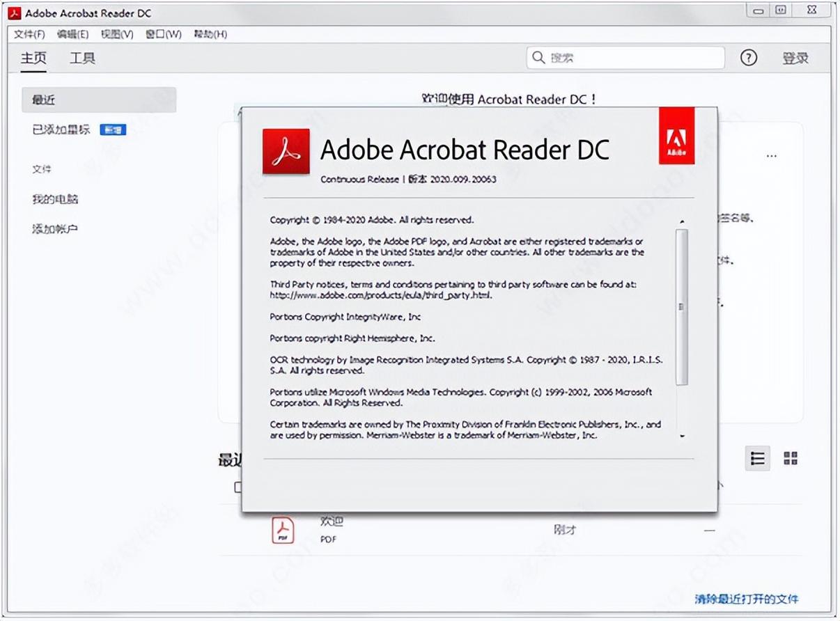Click the 登录 sign-in link
This screenshot has width=840, height=621.
(x=795, y=58)
